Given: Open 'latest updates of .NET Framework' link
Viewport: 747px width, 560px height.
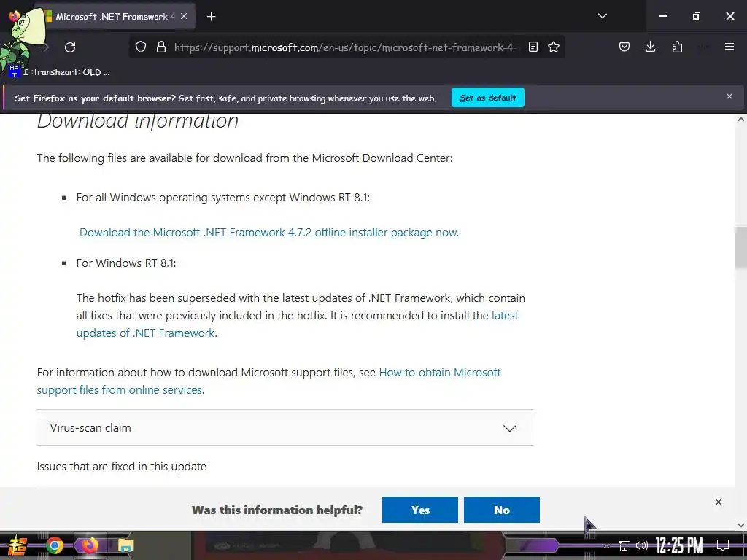Looking at the screenshot, I should [x=298, y=324].
